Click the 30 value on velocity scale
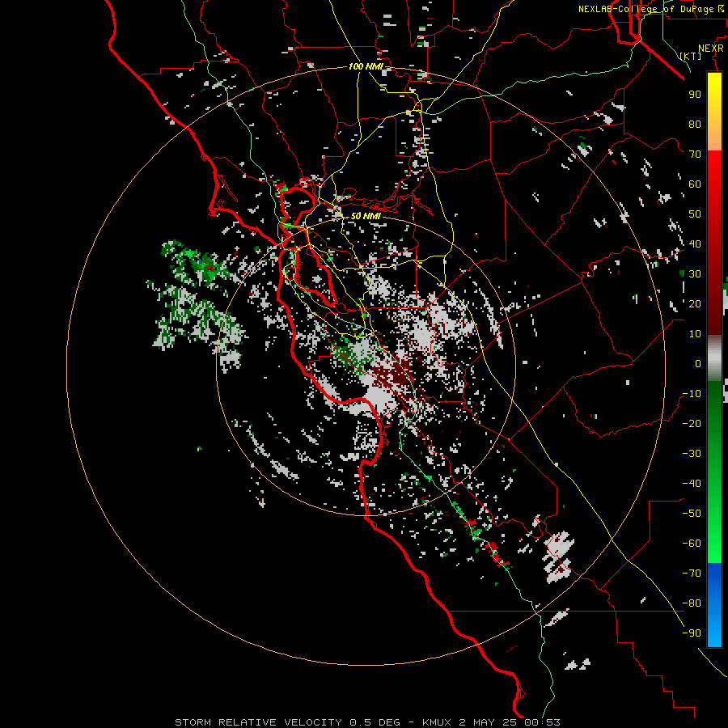Viewport: 728px width, 728px height. click(x=695, y=274)
